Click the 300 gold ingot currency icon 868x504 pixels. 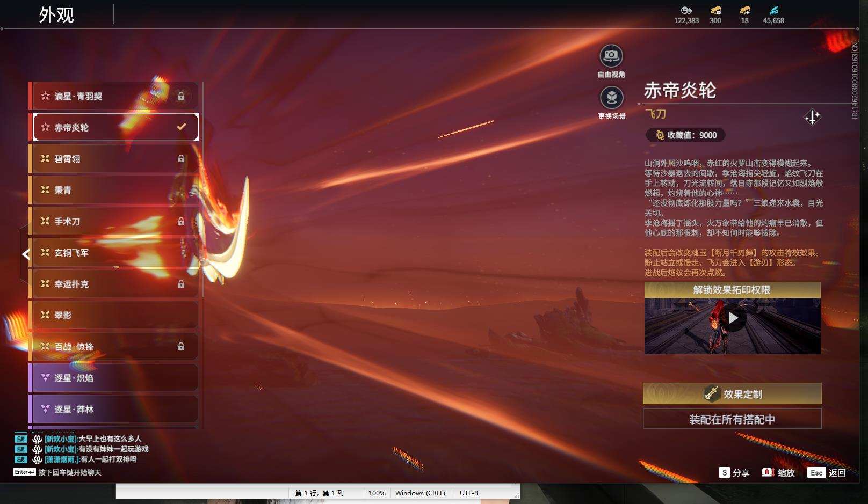click(x=715, y=10)
